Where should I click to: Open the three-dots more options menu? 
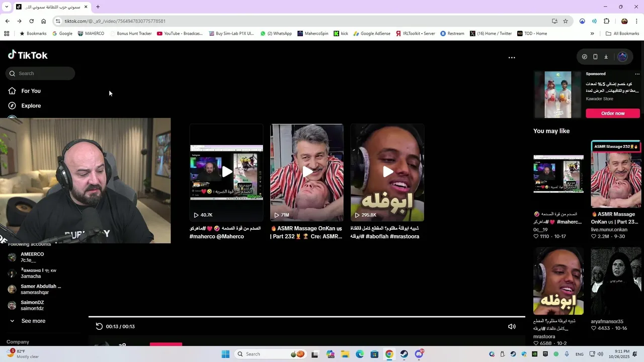512,57
